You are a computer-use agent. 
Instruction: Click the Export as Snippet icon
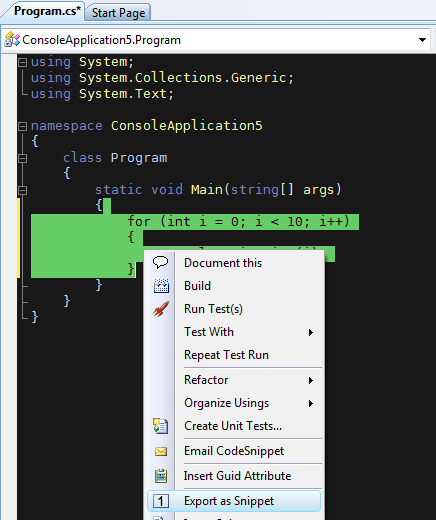[161, 501]
